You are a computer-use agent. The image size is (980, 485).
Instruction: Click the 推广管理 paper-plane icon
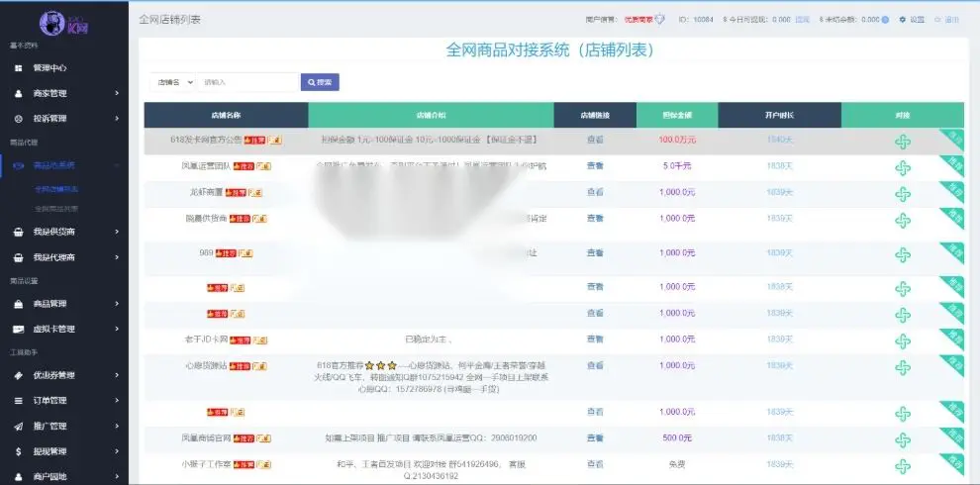coord(18,426)
